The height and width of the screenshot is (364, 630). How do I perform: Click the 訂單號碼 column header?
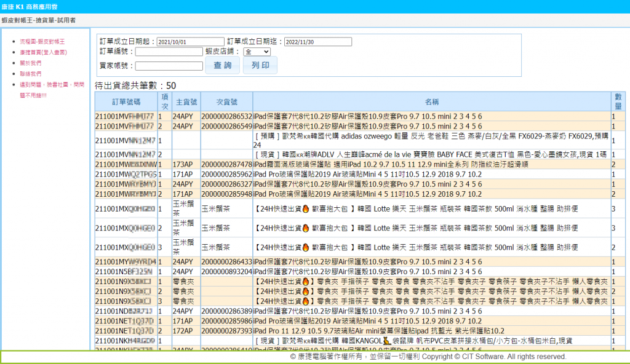click(x=126, y=101)
